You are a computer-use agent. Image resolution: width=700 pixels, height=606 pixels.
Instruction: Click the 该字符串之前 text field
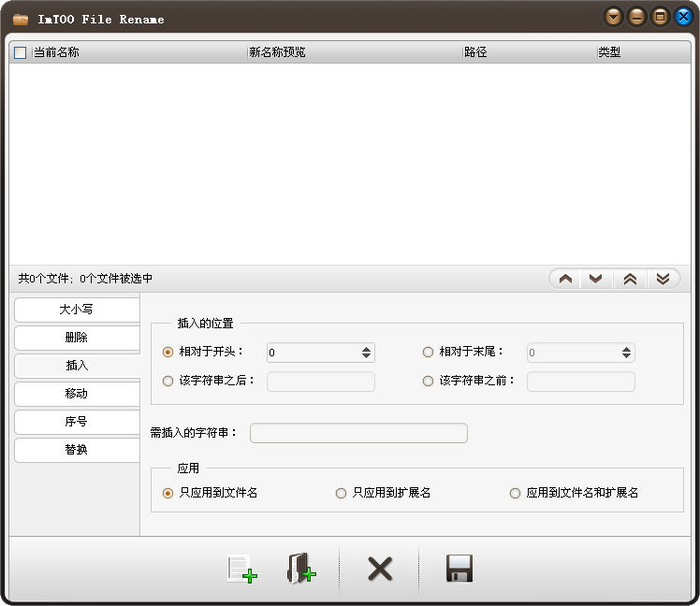[x=581, y=382]
